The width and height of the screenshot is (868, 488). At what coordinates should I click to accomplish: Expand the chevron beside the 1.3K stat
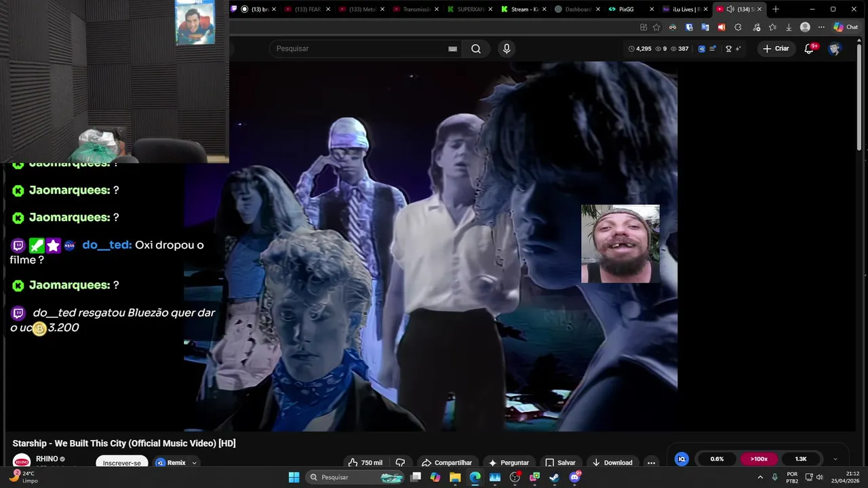pos(835,459)
